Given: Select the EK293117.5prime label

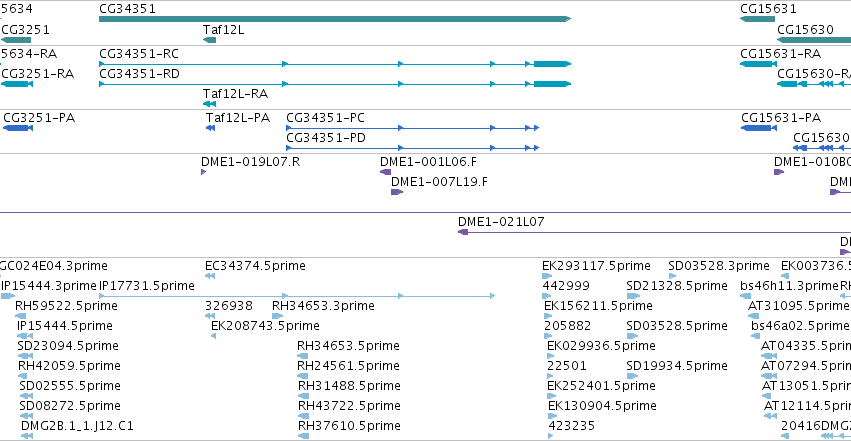Looking at the screenshot, I should click(596, 266).
